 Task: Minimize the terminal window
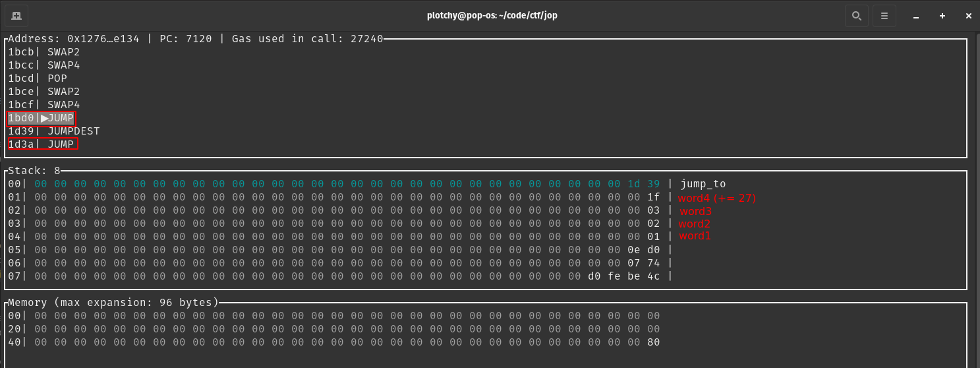916,15
